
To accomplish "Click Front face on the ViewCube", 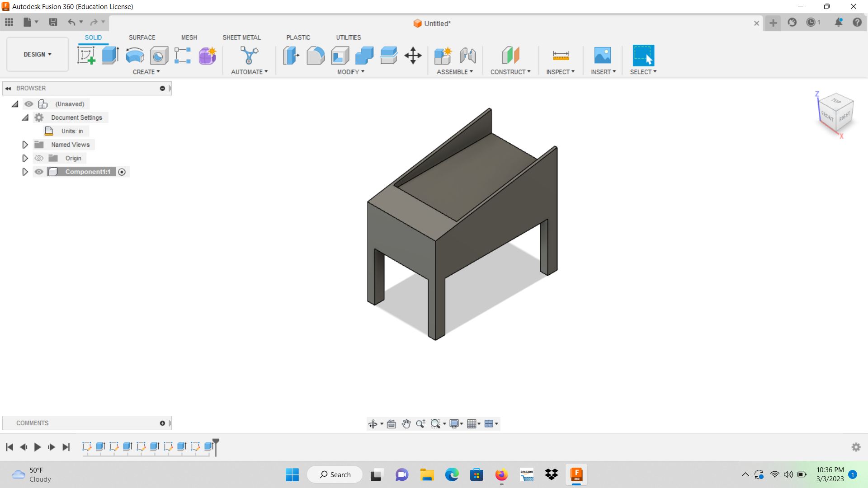I will pos(827,117).
